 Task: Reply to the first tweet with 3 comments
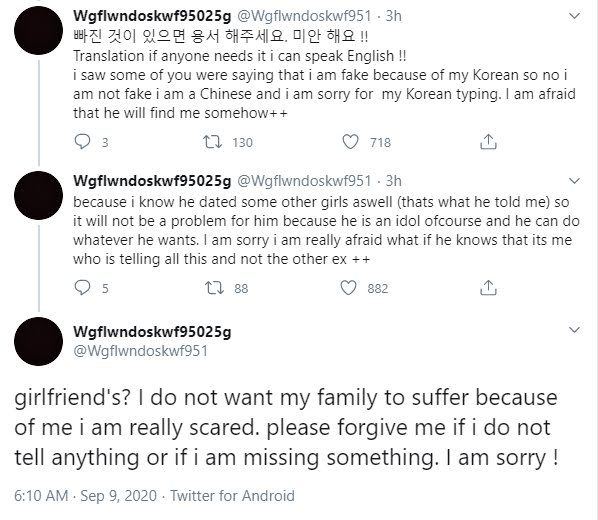point(82,142)
